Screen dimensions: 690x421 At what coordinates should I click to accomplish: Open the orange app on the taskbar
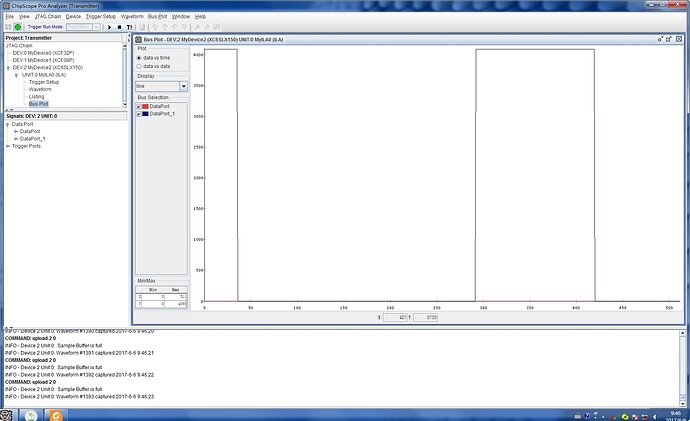56,415
